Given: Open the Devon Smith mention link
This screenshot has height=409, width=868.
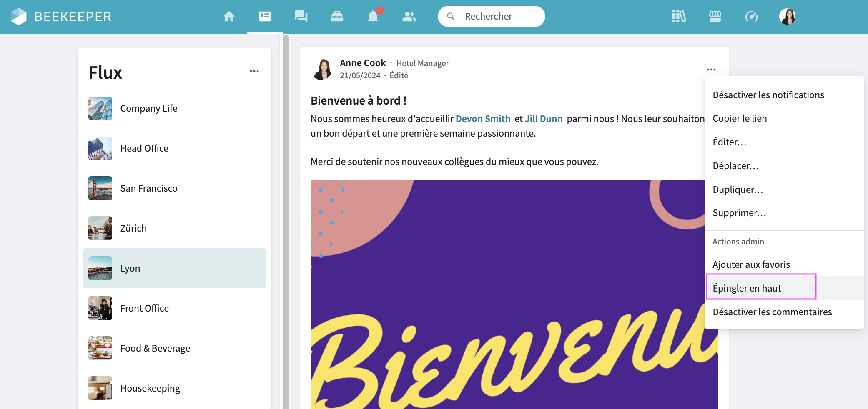Looking at the screenshot, I should point(483,119).
